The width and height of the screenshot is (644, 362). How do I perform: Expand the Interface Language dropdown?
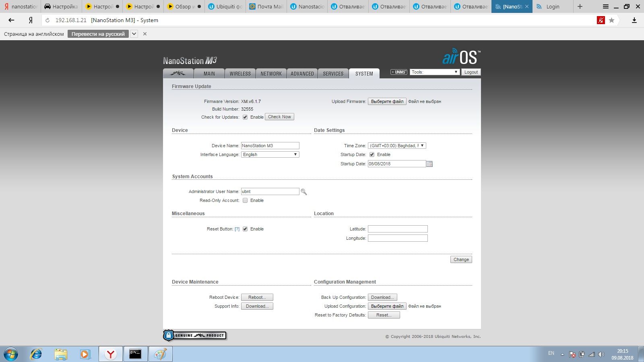pyautogui.click(x=270, y=154)
